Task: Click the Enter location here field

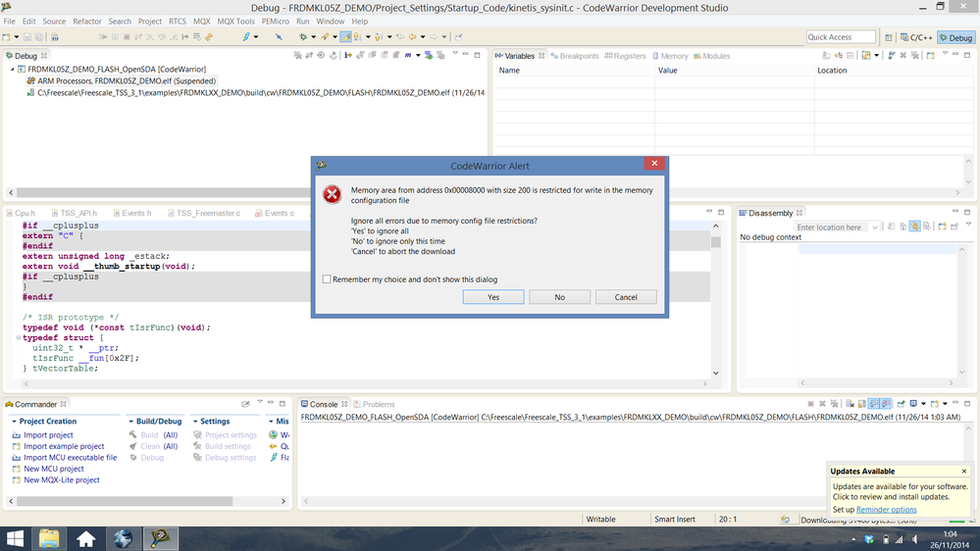Action: point(833,227)
